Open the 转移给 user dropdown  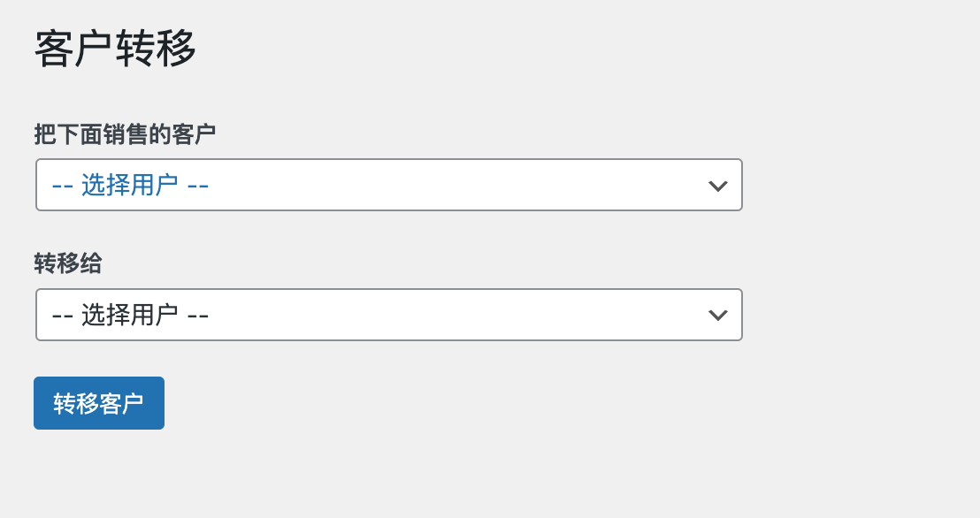pyautogui.click(x=388, y=315)
